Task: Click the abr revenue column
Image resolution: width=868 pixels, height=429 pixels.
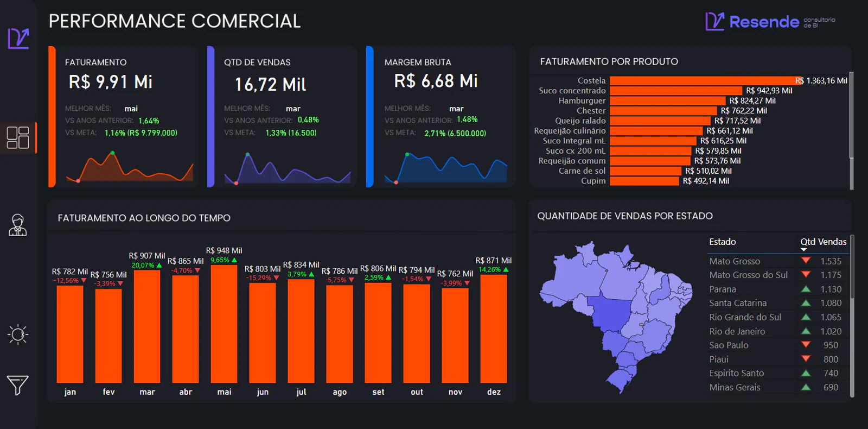Action: pos(186,329)
